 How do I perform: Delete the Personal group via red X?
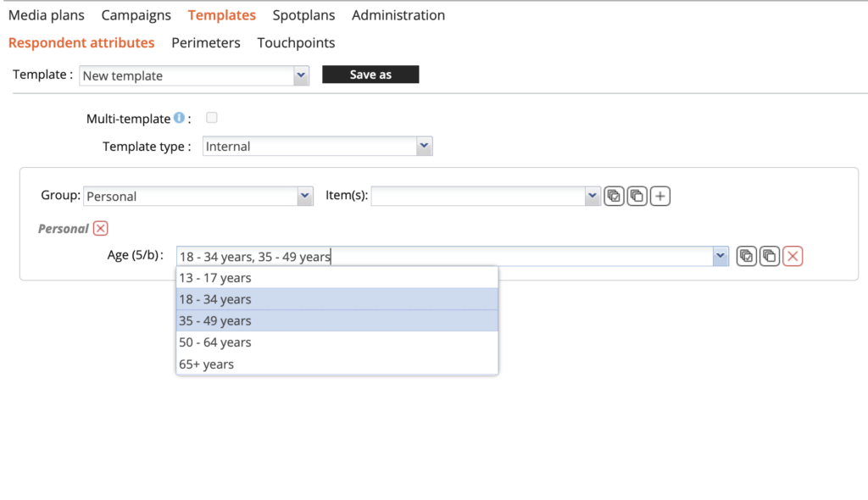coord(100,228)
